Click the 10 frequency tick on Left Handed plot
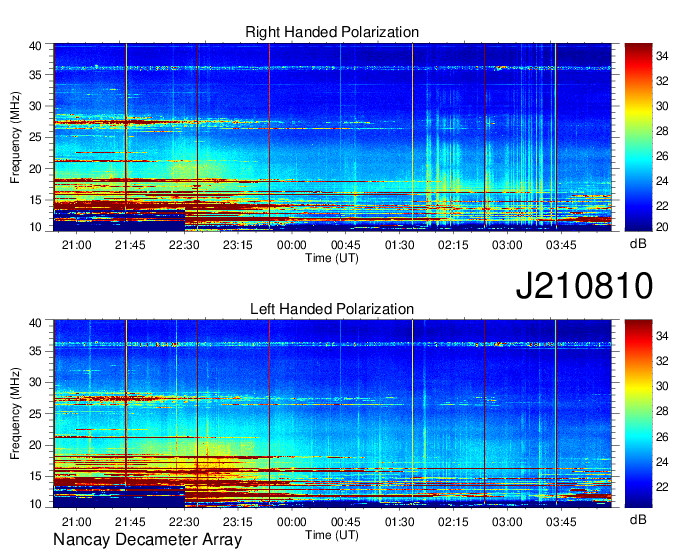Viewport: 680px width, 552px height. 35,504
